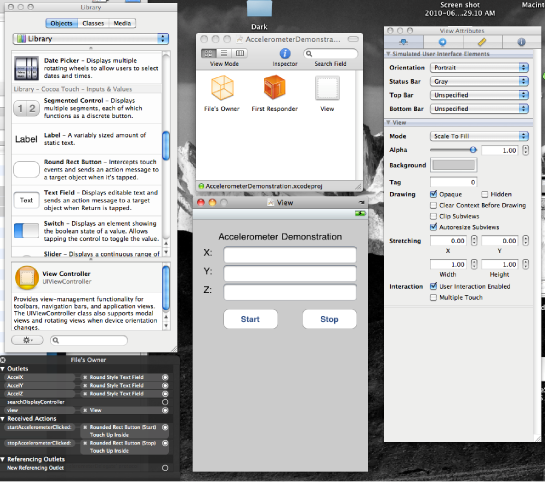Open the Identity inspector tab icon
The width and height of the screenshot is (545, 482).
521,42
